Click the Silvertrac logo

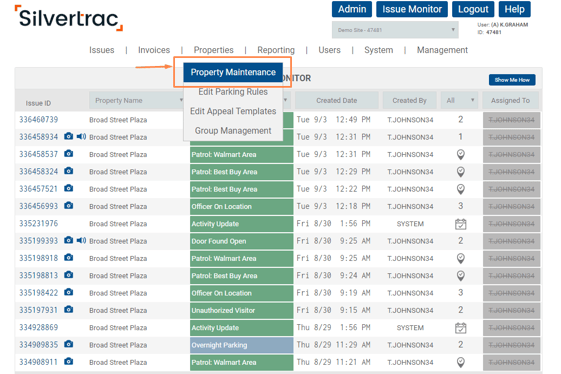pyautogui.click(x=69, y=18)
